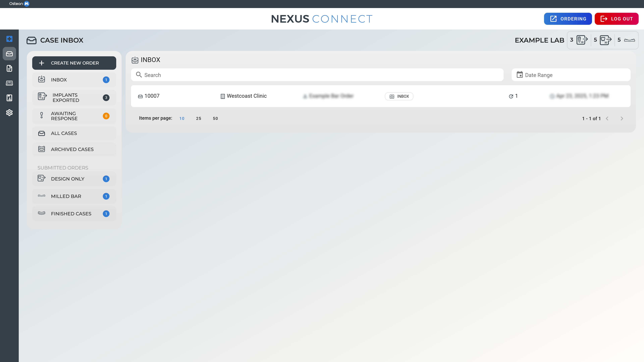Create a new order

click(x=74, y=63)
